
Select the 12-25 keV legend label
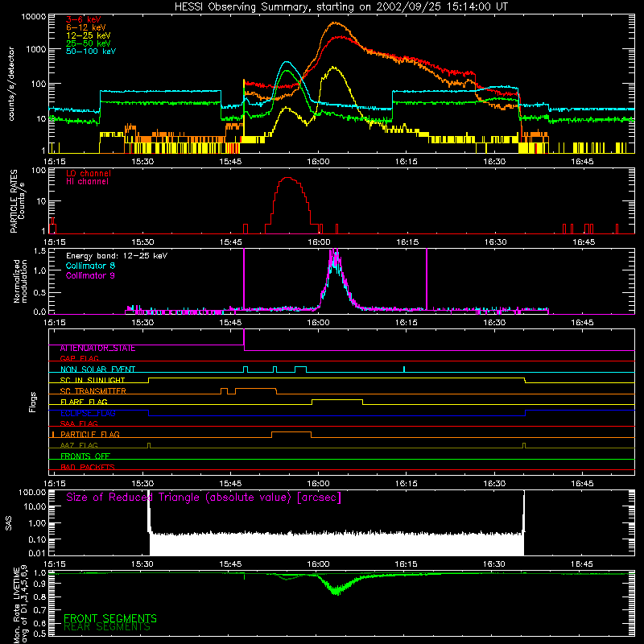point(89,35)
